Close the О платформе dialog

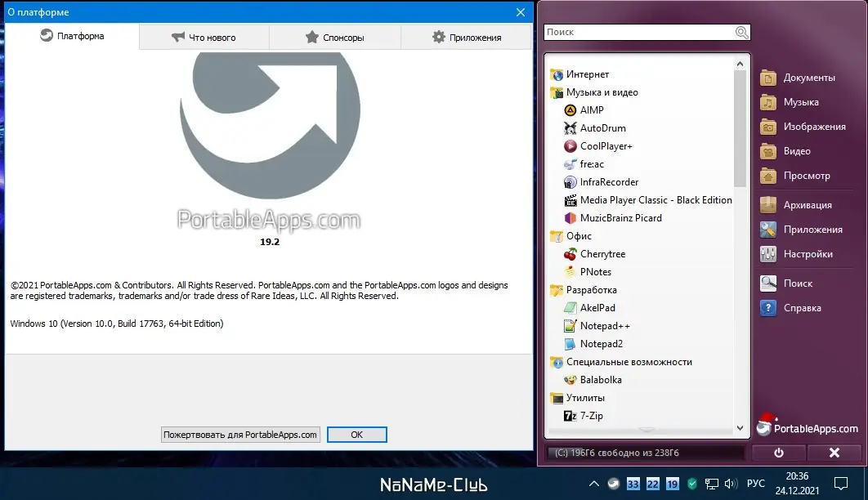coord(521,12)
